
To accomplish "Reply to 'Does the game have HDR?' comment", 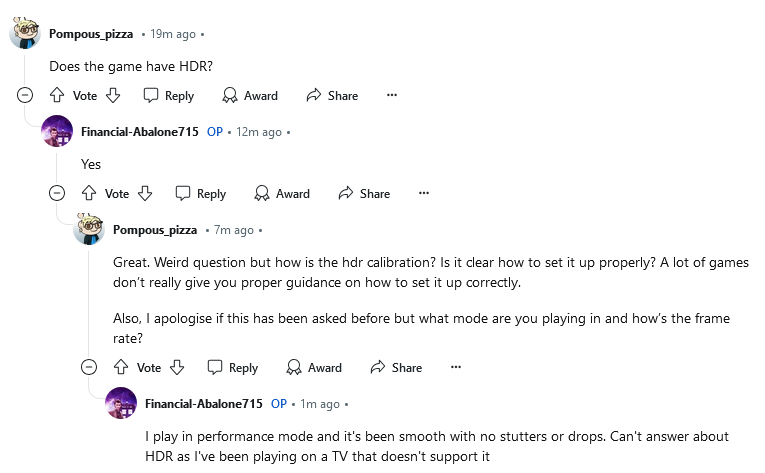I will tap(169, 95).
